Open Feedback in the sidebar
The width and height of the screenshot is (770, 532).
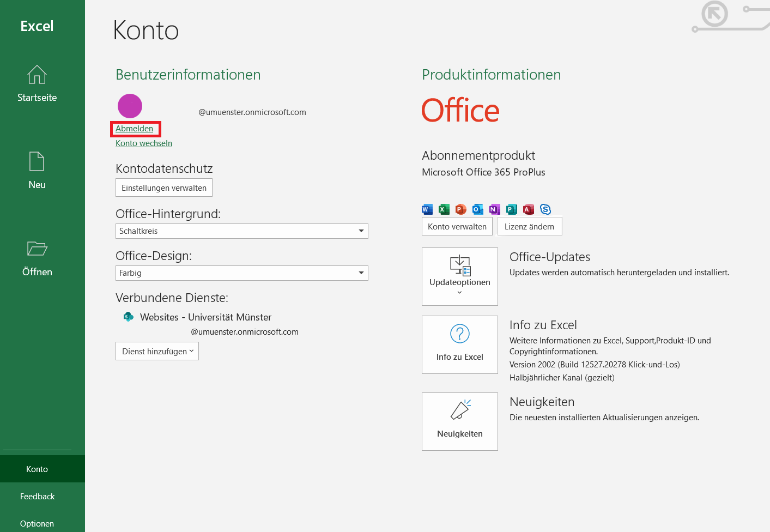point(37,496)
